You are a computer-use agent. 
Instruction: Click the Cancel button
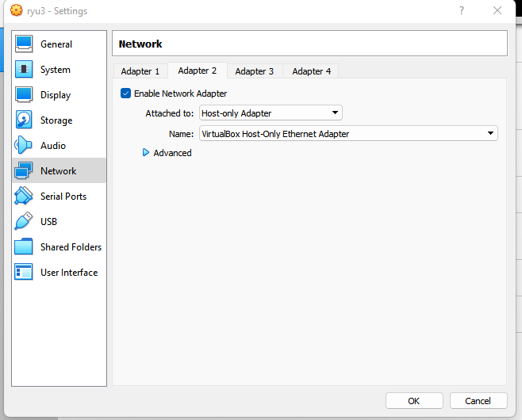(x=478, y=401)
